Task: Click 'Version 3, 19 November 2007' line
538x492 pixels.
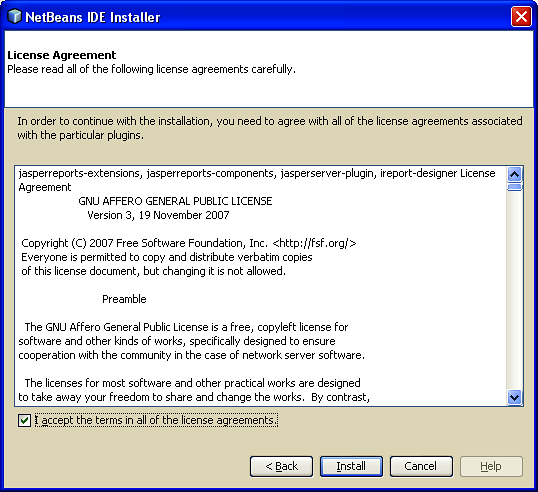Action: tap(158, 215)
